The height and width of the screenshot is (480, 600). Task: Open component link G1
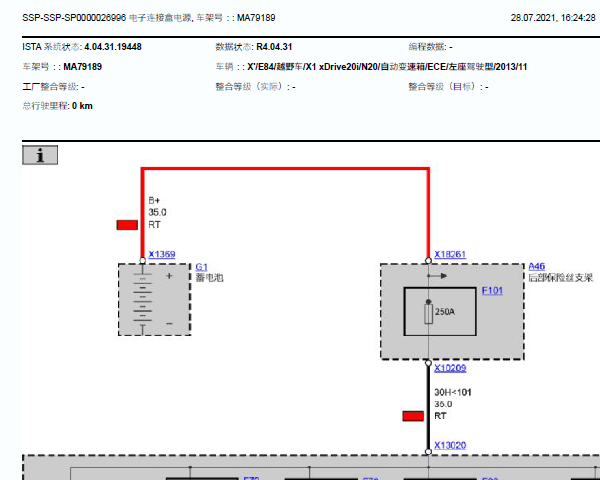(201, 267)
